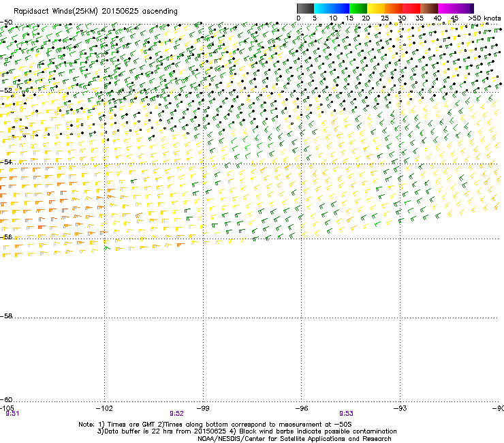Image resolution: width=504 pixels, height=443 pixels.
Task: Click the 'Data buffer is 22 hrs' note
Action: click(x=247, y=431)
